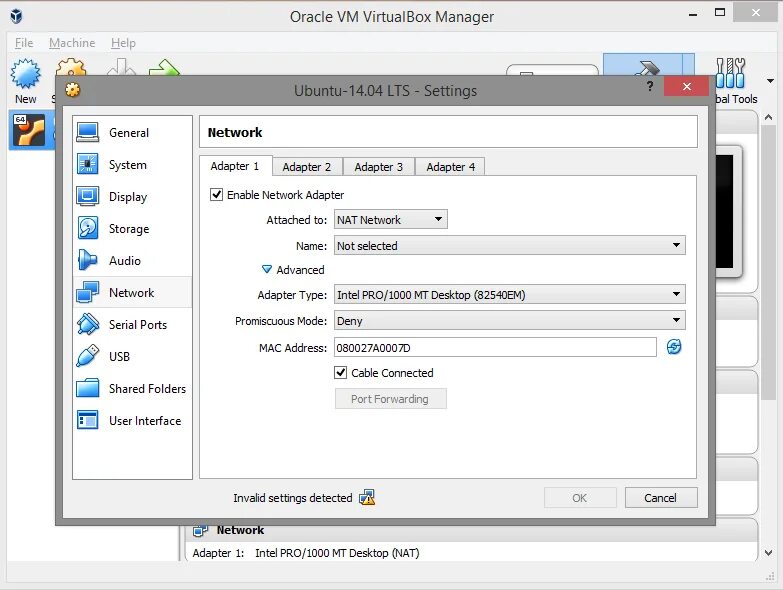Switch to the Adapter 4 tab
Viewport: 783px width, 590px height.
[x=450, y=167]
